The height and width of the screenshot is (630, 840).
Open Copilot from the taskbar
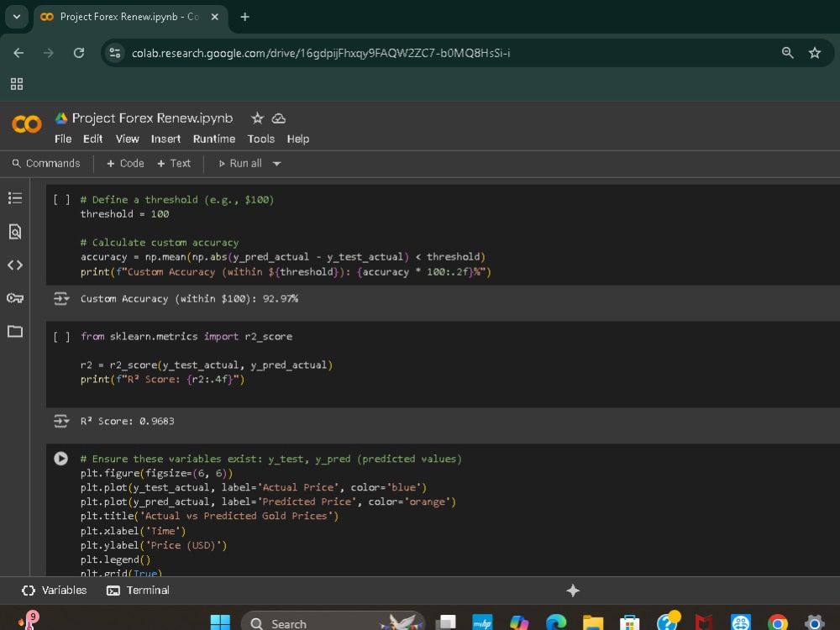pyautogui.click(x=518, y=622)
